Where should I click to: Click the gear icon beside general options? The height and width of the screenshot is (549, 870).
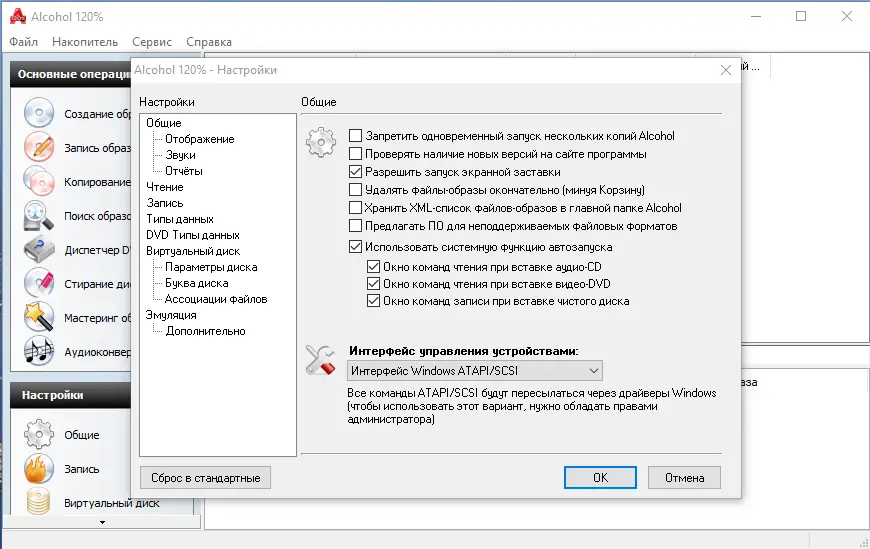tap(321, 143)
